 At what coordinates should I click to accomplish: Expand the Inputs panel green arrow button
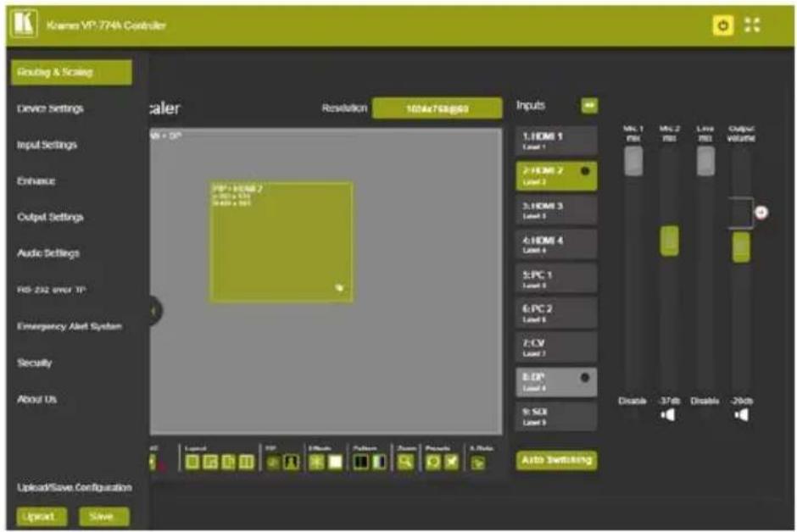589,106
